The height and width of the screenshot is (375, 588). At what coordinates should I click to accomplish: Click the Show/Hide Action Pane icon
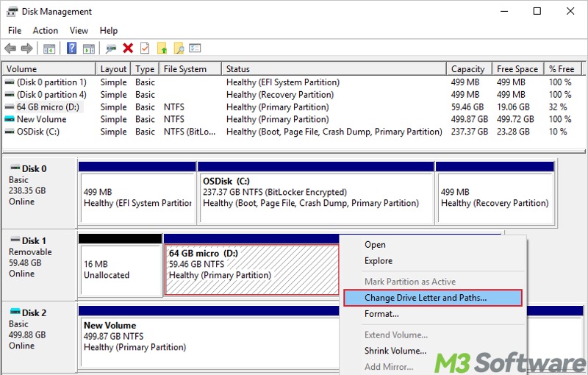coord(89,49)
